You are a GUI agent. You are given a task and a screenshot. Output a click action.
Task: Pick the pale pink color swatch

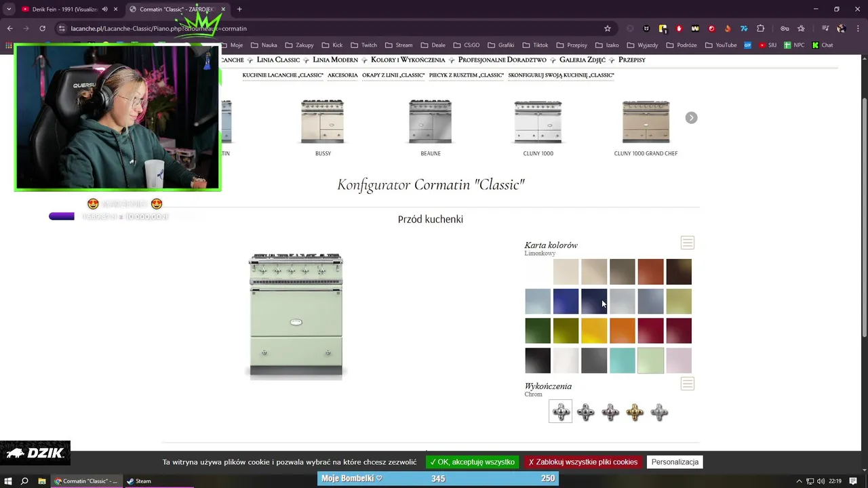pyautogui.click(x=679, y=361)
